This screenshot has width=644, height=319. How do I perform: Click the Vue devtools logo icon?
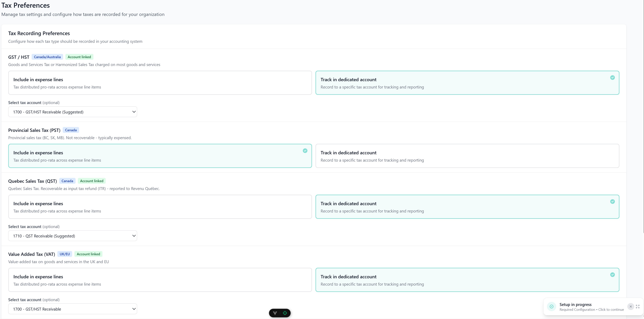click(275, 313)
